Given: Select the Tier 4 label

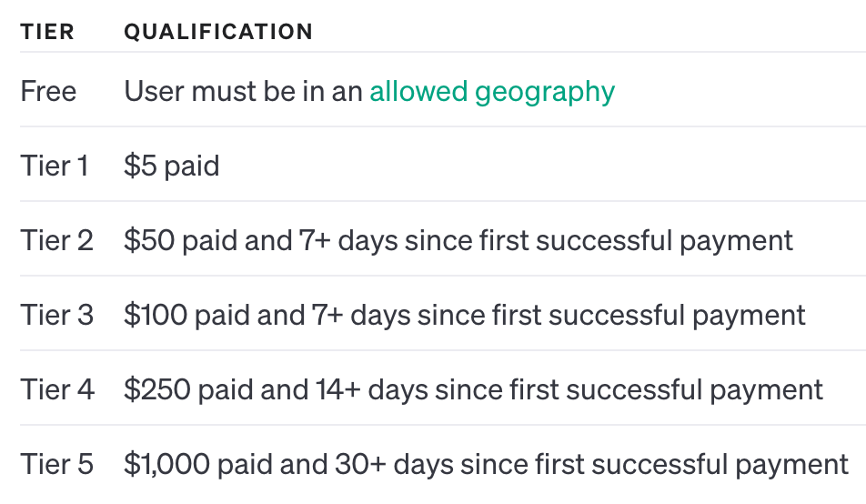Looking at the screenshot, I should 56,390.
